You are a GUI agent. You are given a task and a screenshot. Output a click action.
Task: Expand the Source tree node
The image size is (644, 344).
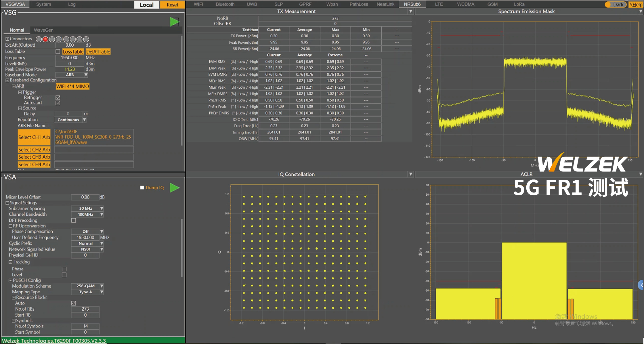20,108
